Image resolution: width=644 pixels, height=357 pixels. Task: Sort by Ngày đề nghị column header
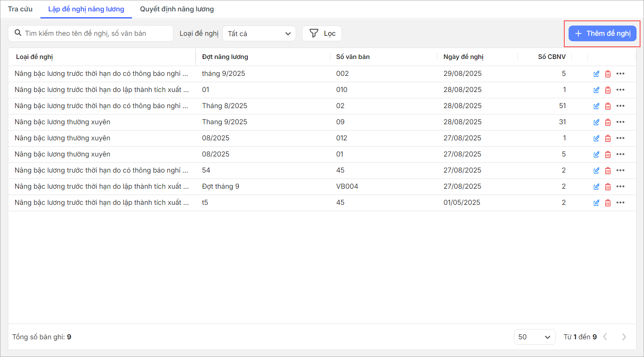(463, 57)
